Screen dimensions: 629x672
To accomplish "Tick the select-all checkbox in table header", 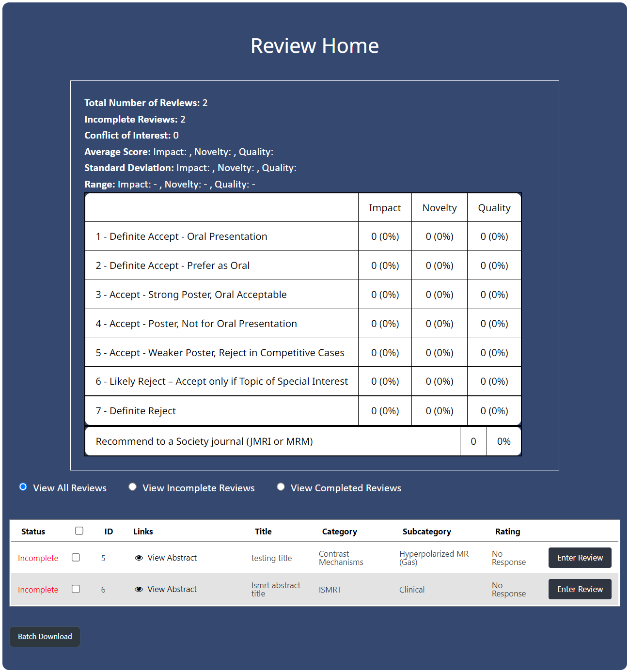I will point(79,531).
